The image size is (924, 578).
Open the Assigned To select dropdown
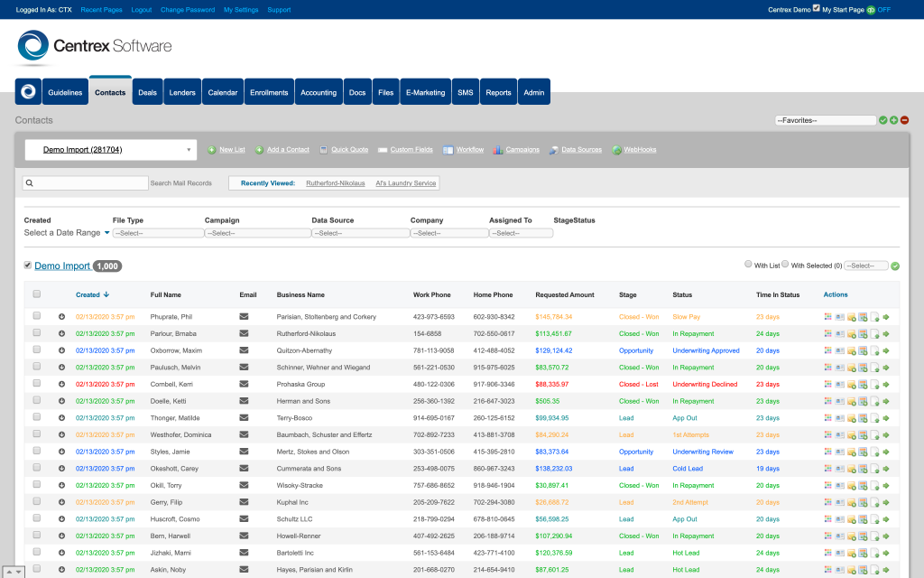pyautogui.click(x=521, y=234)
